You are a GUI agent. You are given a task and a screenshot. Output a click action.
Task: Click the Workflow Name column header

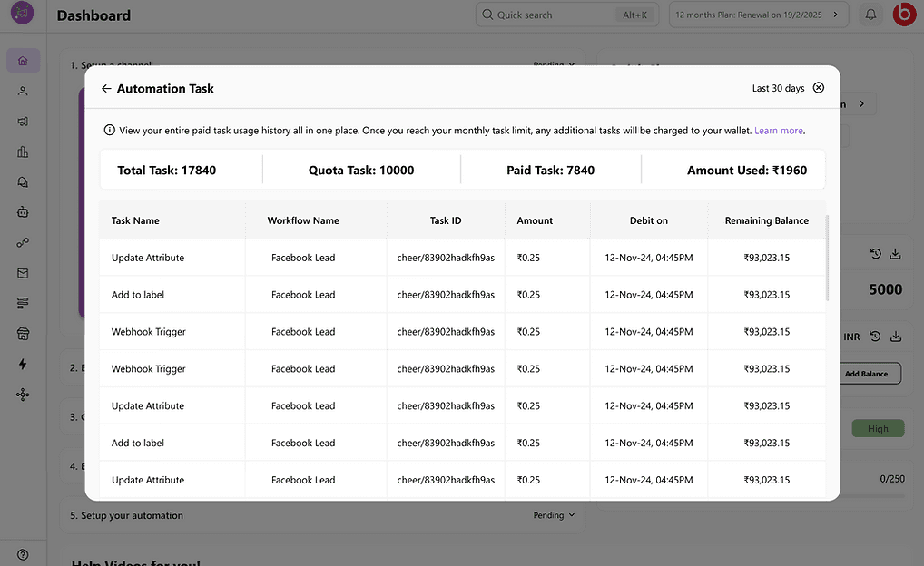pyautogui.click(x=303, y=220)
